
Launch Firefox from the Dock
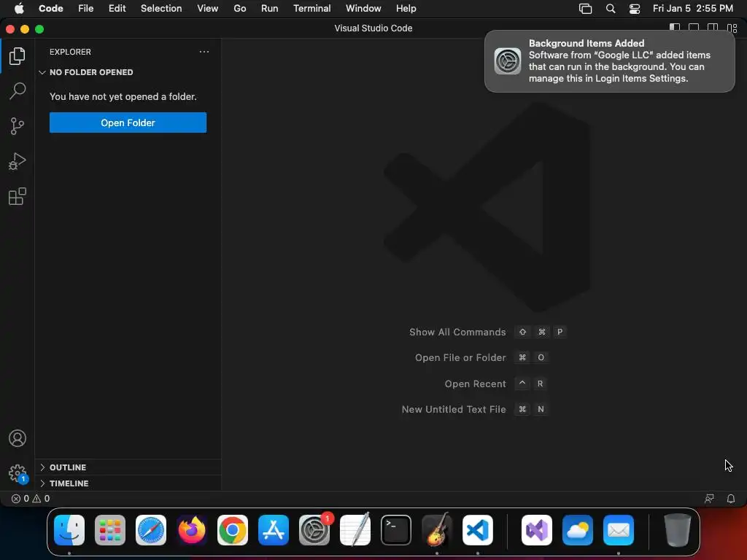(x=192, y=530)
